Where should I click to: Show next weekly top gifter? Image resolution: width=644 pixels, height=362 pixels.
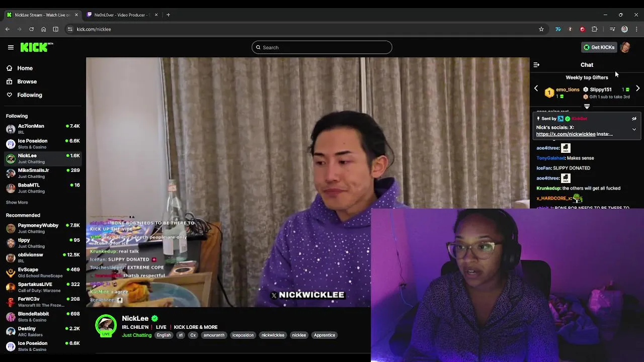point(637,88)
